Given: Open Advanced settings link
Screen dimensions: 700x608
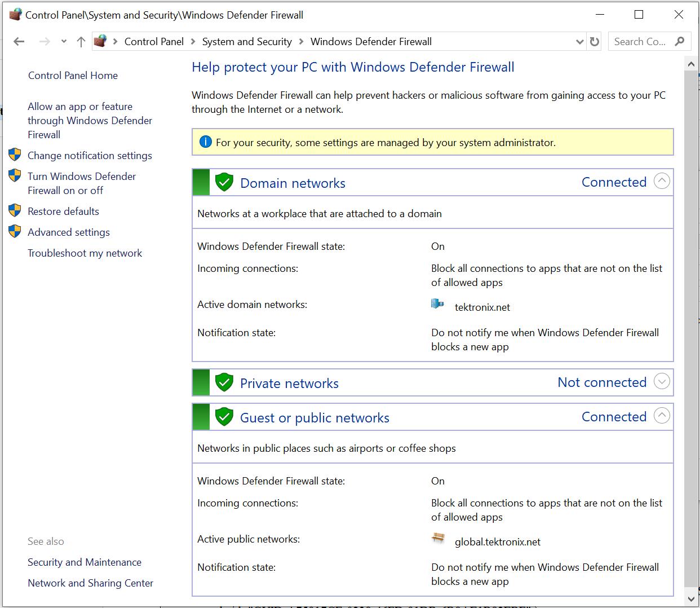Looking at the screenshot, I should 69,232.
